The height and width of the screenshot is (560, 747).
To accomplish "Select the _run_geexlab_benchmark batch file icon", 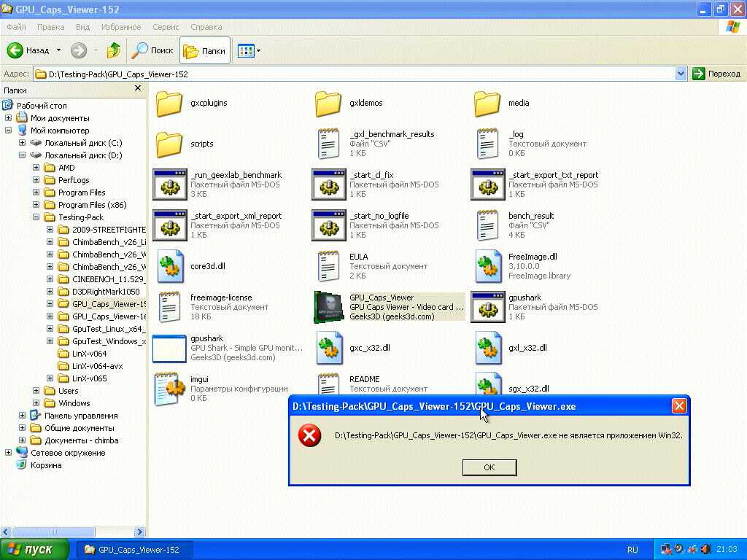I will coord(169,184).
